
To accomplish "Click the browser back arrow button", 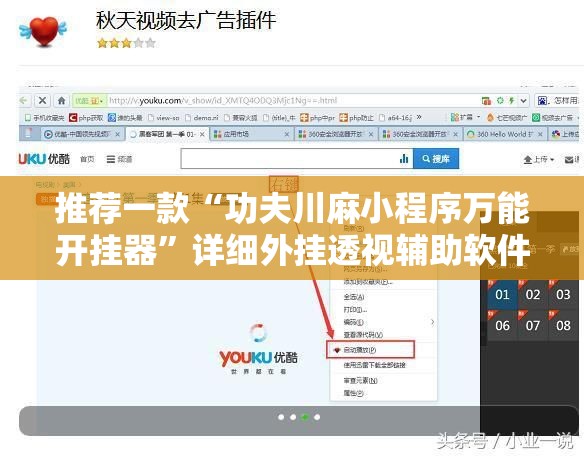I will (24, 101).
